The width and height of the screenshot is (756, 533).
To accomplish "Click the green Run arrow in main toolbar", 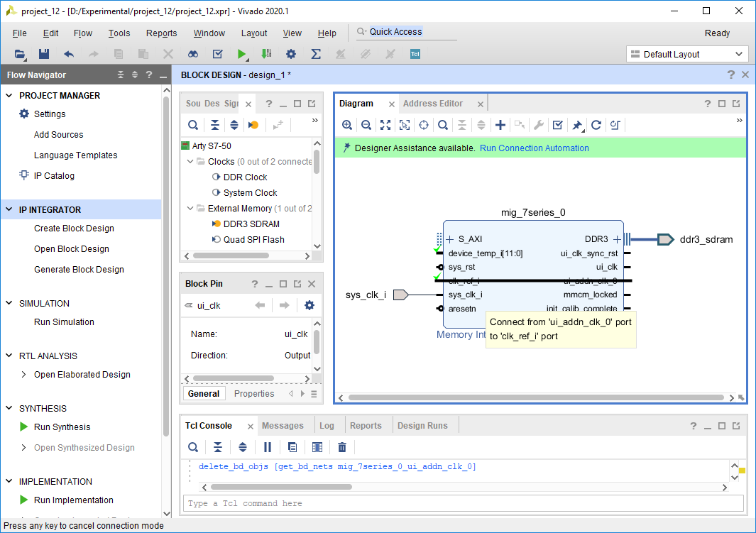I will (x=241, y=54).
